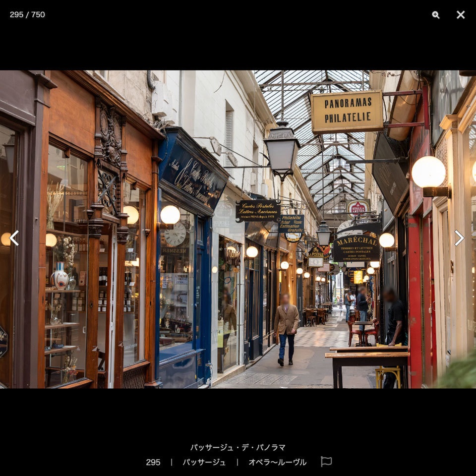Click the passage photo image
476x476 pixels.
point(238,229)
